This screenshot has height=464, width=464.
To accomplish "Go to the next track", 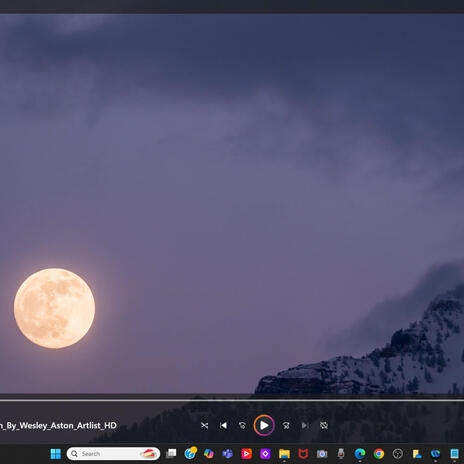I will point(305,425).
